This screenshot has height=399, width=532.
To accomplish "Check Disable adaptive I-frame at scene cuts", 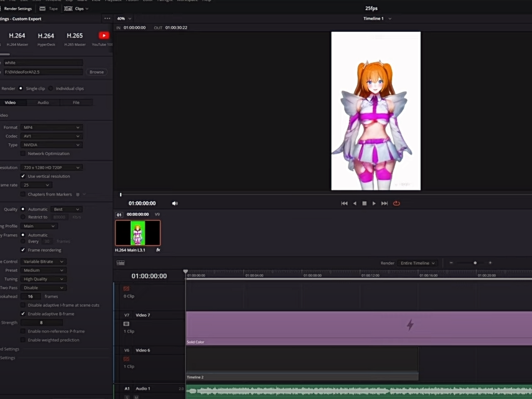I will coord(23,305).
